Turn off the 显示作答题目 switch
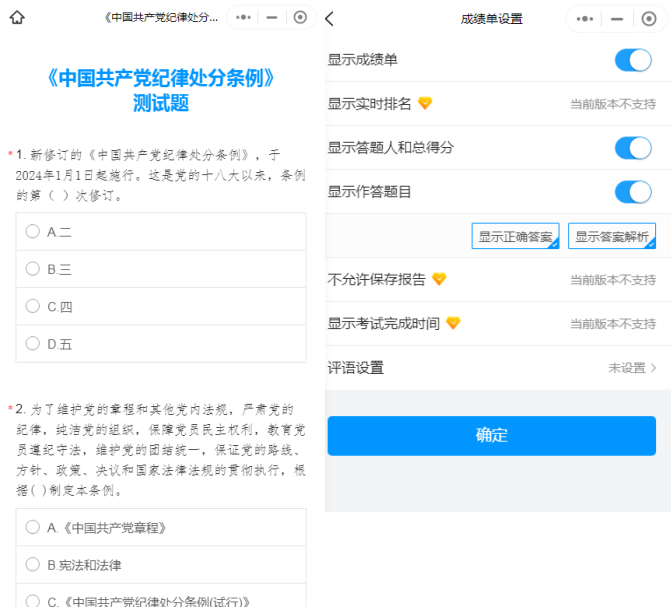This screenshot has width=672, height=607. (x=633, y=192)
